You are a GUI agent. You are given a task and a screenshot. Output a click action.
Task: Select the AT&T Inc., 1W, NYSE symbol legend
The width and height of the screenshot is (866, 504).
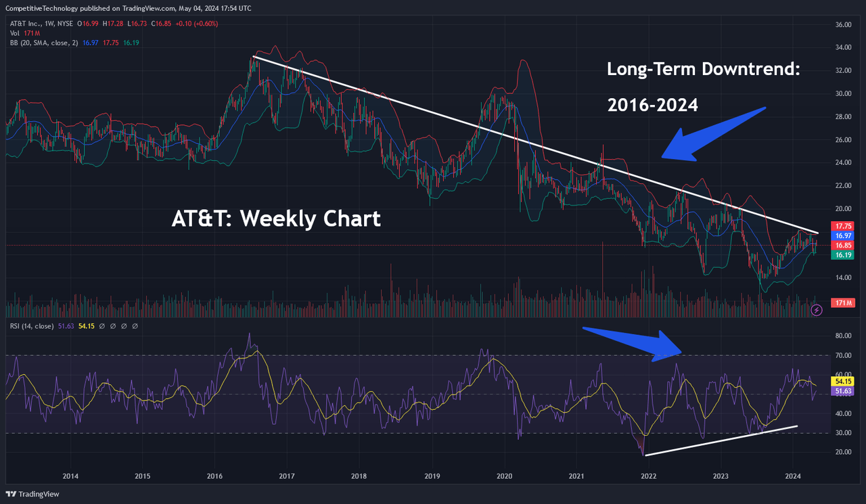coord(42,24)
